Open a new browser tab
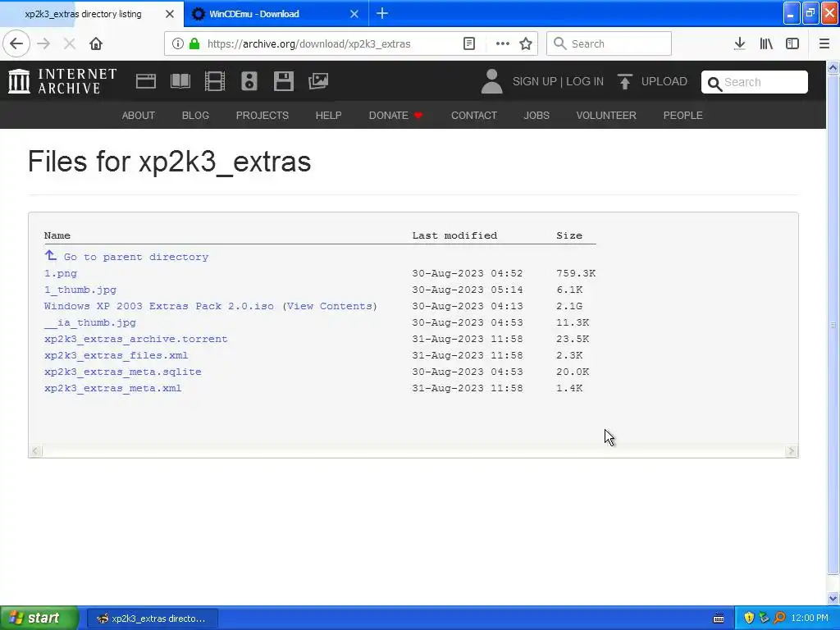This screenshot has height=630, width=840. [382, 13]
